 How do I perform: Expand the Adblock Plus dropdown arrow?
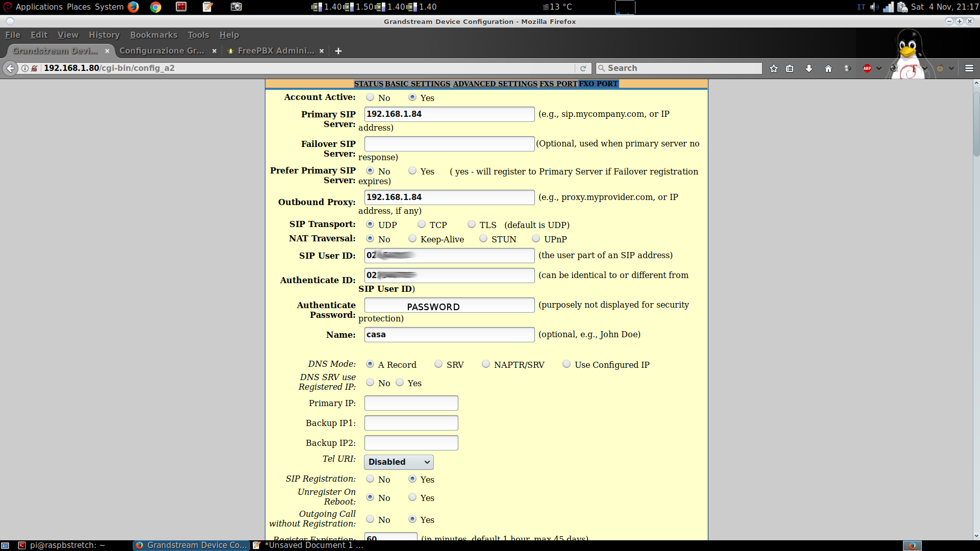pos(879,68)
